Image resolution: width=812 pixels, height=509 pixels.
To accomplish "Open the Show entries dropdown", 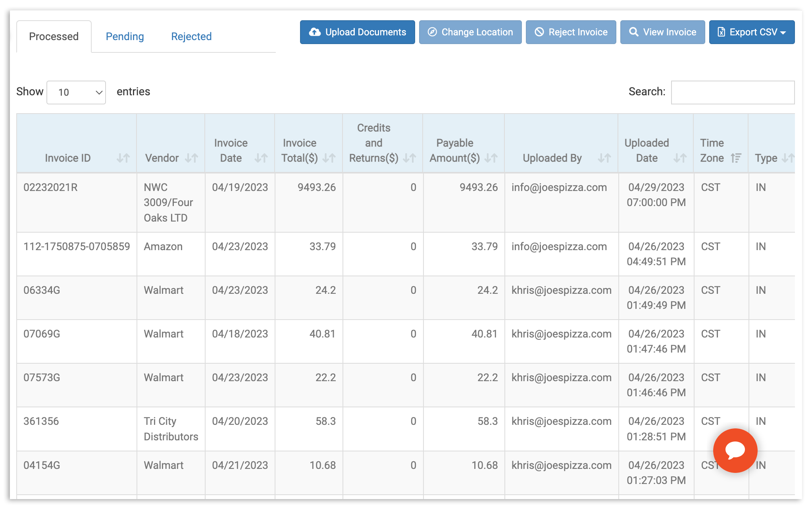I will 76,92.
